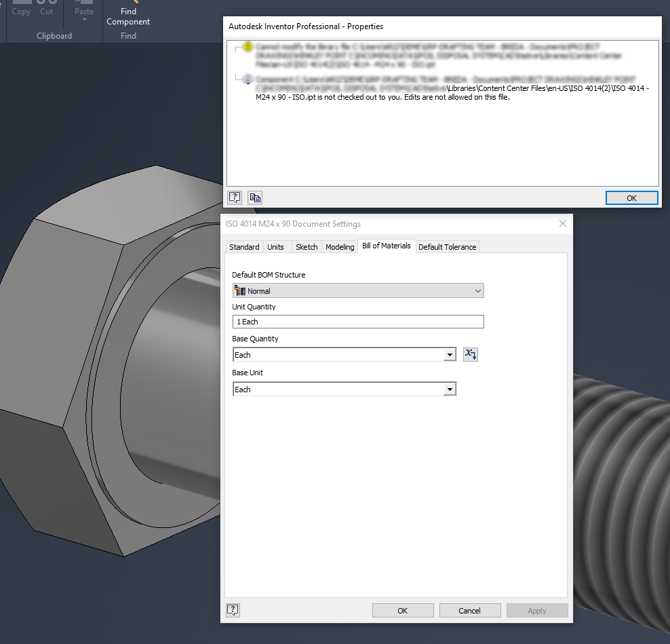Click the copy-to-clipboard icon in the Properties dialog
This screenshot has width=670, height=644.
(255, 197)
